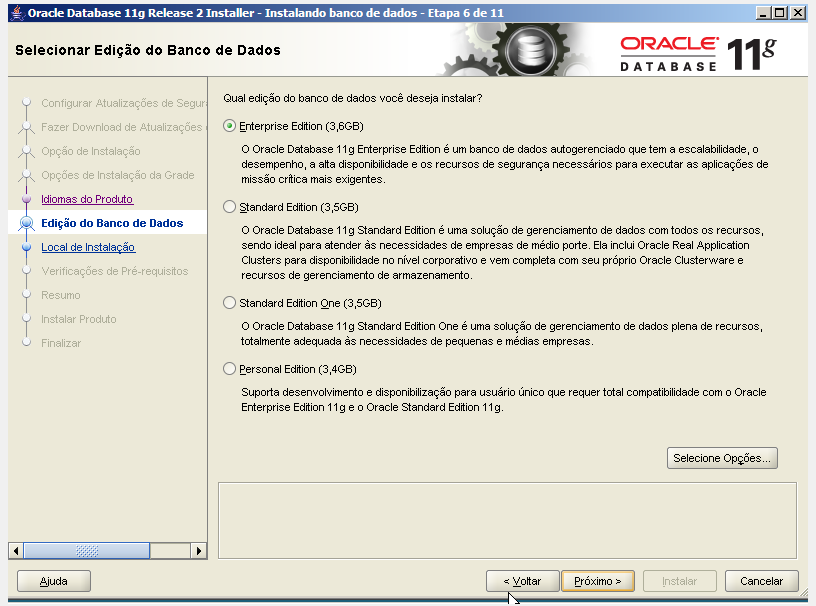
Task: Click the step marker beside Idiomas do Produto
Action: 27,199
